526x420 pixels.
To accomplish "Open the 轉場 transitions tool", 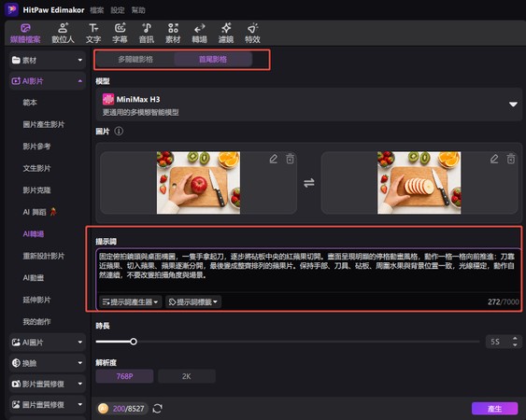I will pyautogui.click(x=199, y=34).
